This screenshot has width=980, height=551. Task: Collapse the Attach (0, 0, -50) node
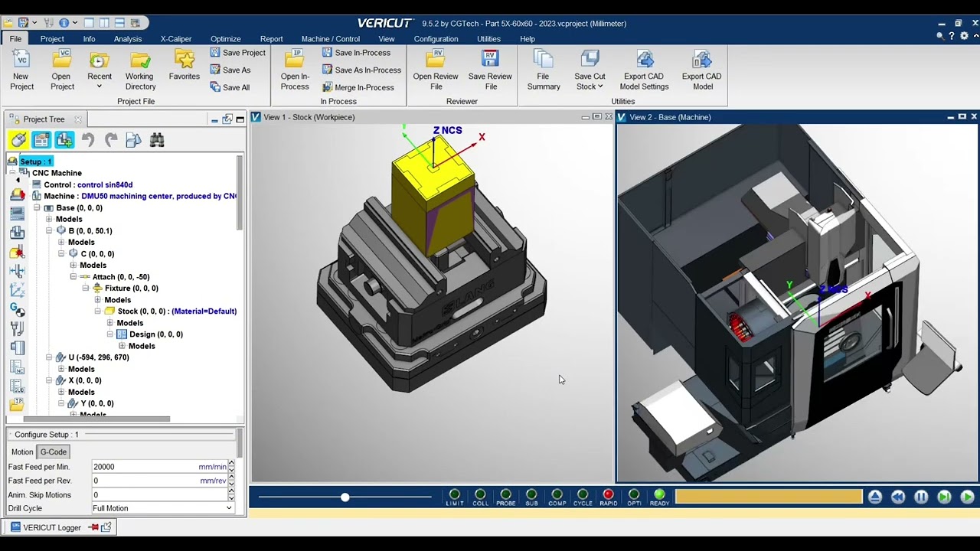73,277
